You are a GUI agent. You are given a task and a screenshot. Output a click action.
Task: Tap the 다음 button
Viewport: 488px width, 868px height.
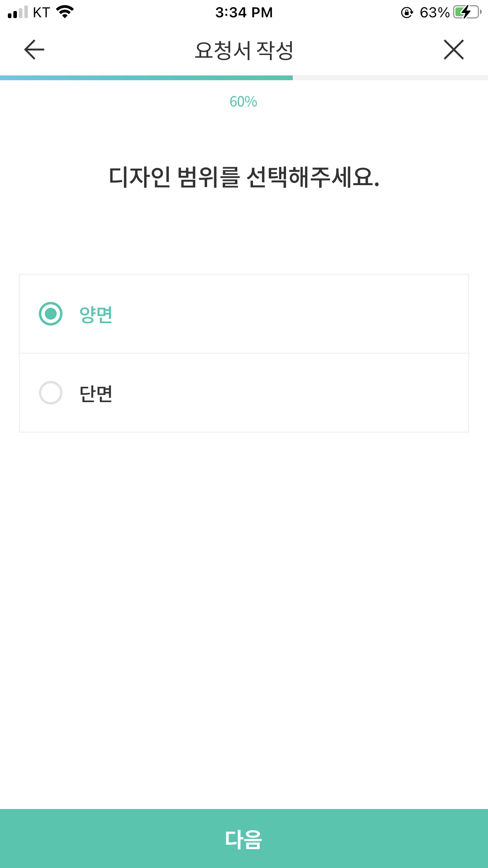(244, 839)
